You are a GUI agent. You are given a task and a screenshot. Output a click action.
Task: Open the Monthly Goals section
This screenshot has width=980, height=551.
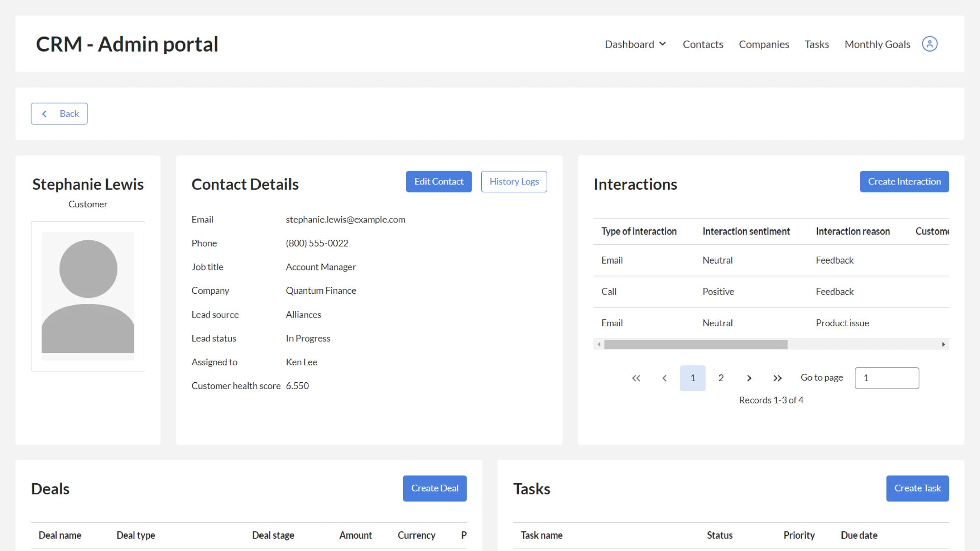pos(877,44)
